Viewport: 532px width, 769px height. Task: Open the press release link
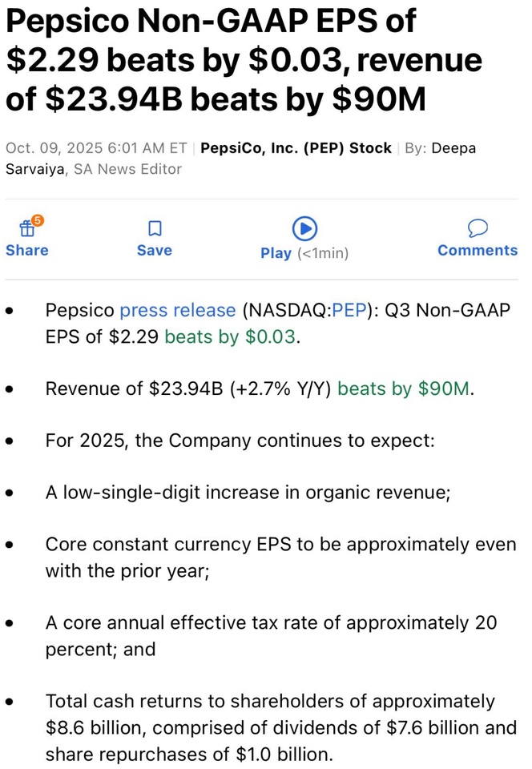tap(177, 311)
